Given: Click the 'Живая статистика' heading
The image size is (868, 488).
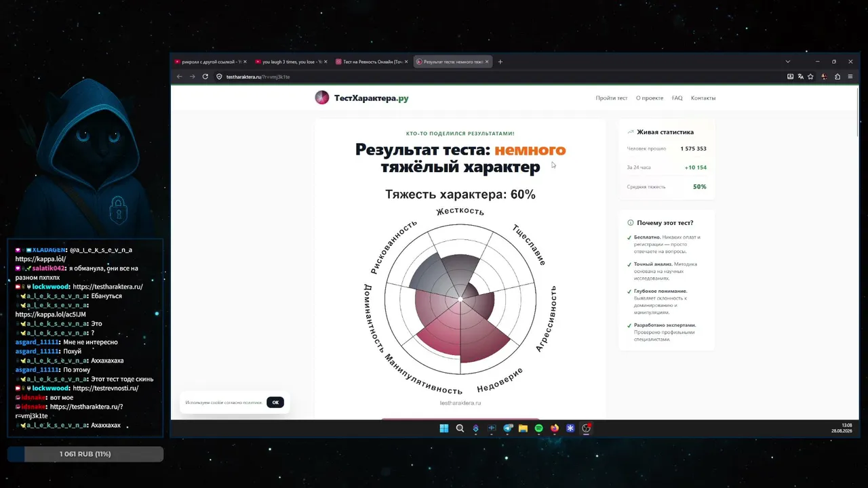Looking at the screenshot, I should point(665,132).
